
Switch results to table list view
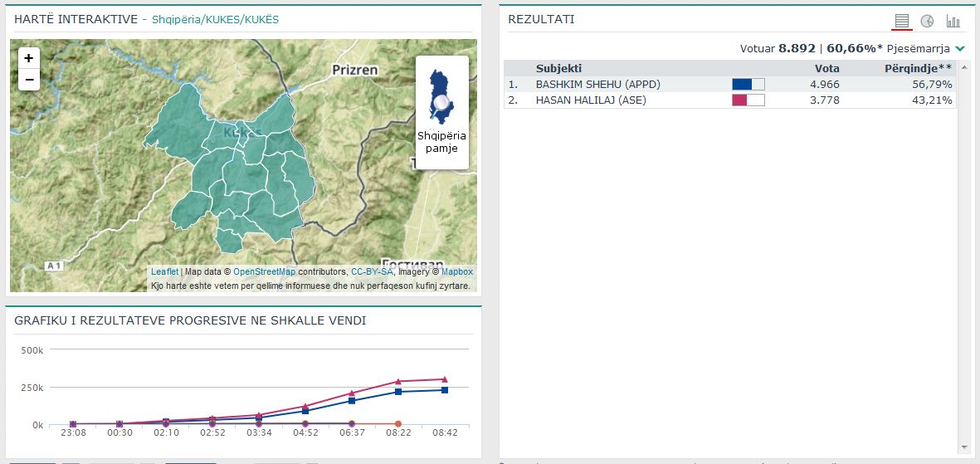902,22
